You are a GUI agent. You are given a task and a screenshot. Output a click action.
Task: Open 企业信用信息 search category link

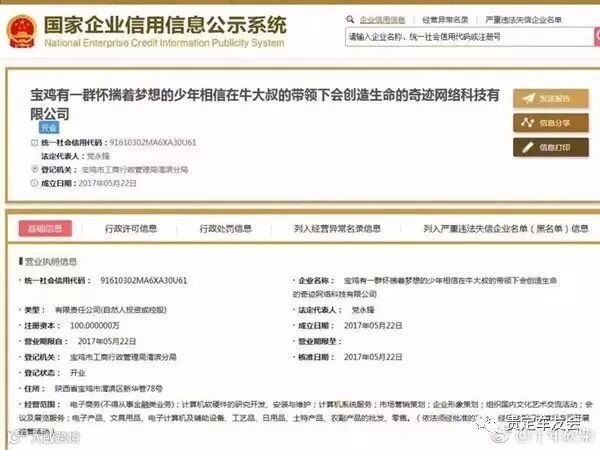pos(382,20)
